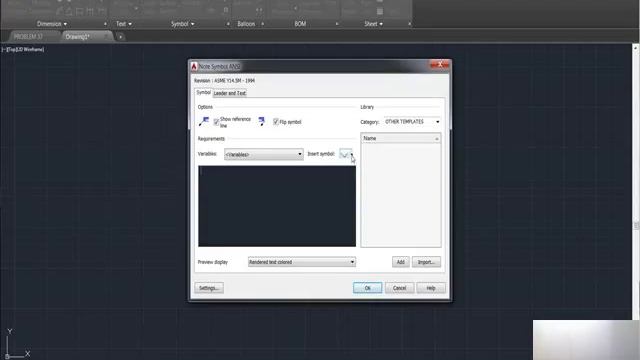This screenshot has width=640, height=360.
Task: Click the Top 2D Wireframe viewport label
Action: (x=23, y=49)
